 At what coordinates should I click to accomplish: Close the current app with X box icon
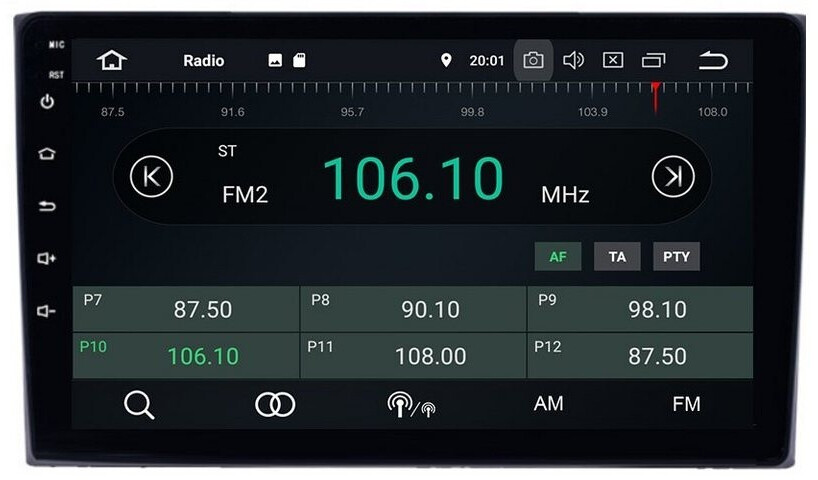click(613, 60)
